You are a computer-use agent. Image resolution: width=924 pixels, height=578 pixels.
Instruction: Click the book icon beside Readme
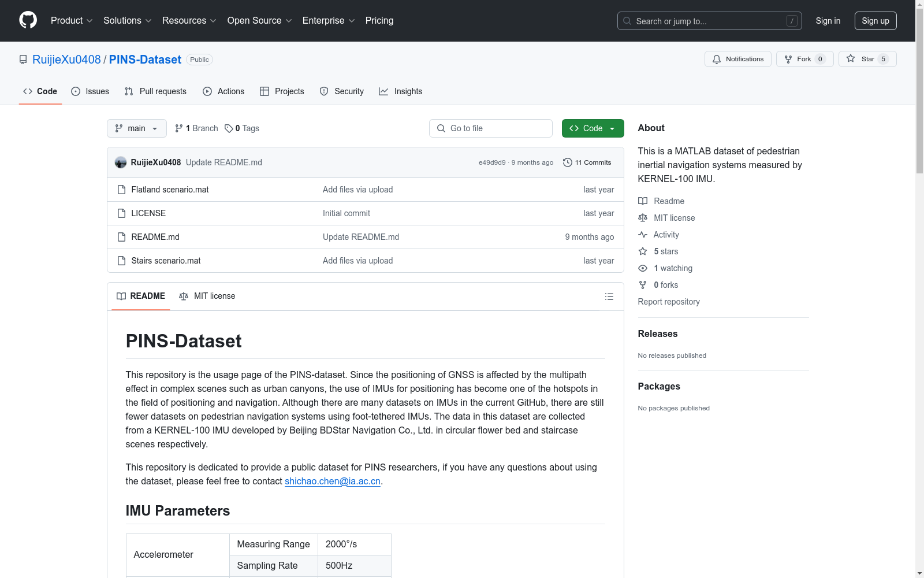click(643, 201)
